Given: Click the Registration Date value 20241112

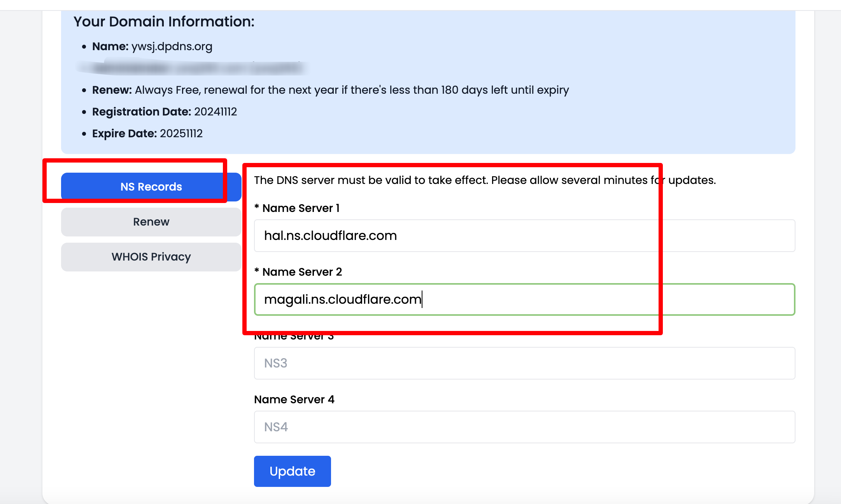Looking at the screenshot, I should tap(216, 112).
